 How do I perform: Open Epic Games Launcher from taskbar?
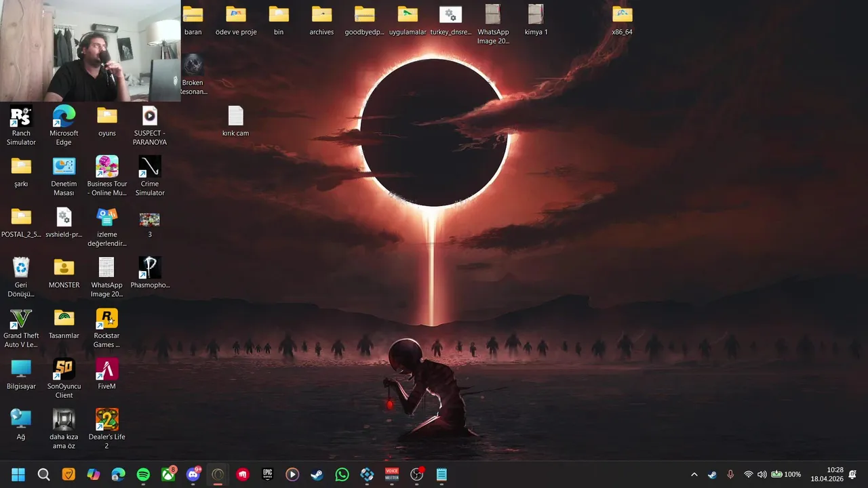tap(268, 474)
